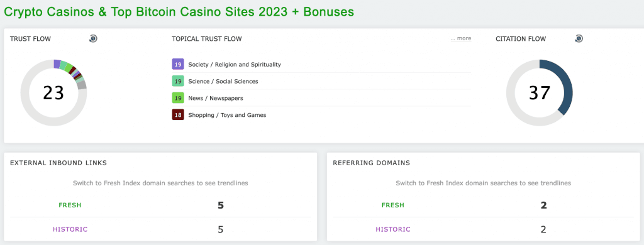This screenshot has width=644, height=245.
Task: Open the Trust Flow history icon
Action: point(93,38)
